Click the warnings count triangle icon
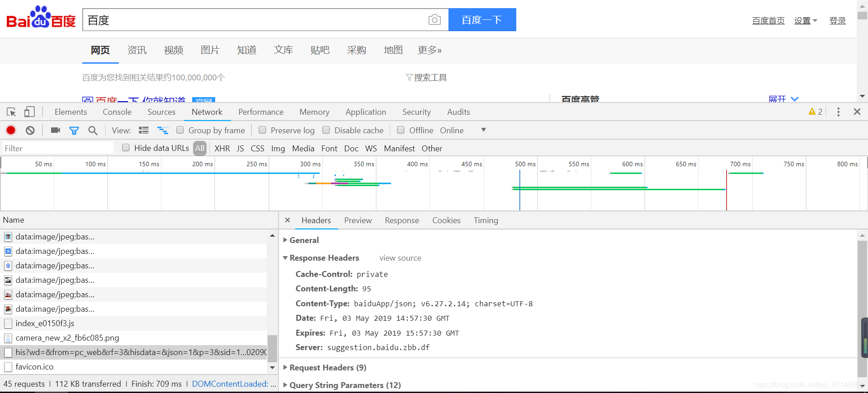The width and height of the screenshot is (868, 393). coord(812,112)
